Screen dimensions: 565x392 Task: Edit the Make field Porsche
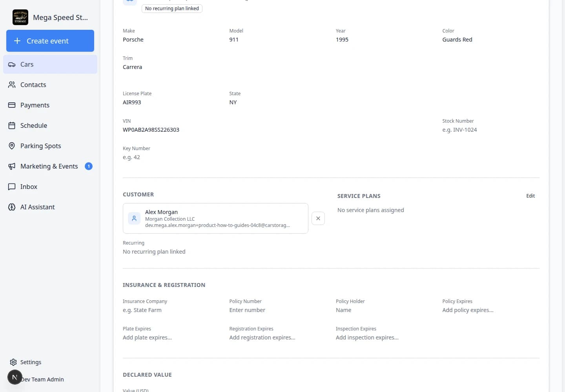point(133,40)
